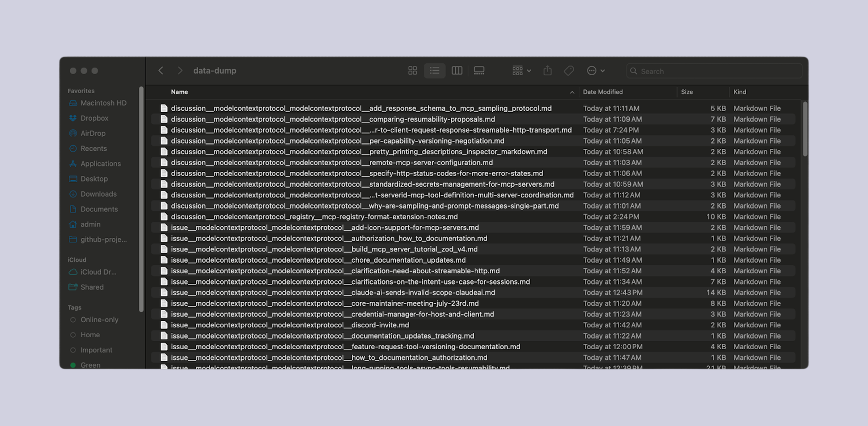
Task: Open the Group by dropdown
Action: coord(521,71)
